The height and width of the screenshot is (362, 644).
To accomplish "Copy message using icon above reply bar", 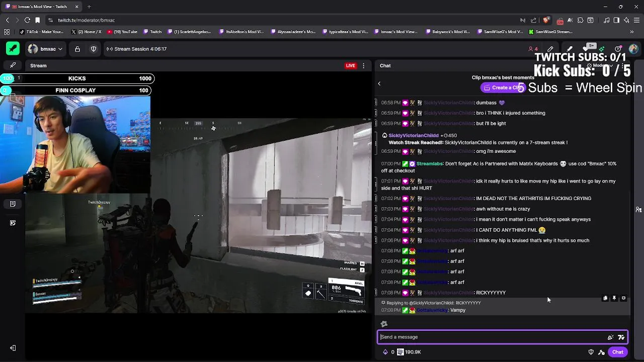I will point(605,298).
